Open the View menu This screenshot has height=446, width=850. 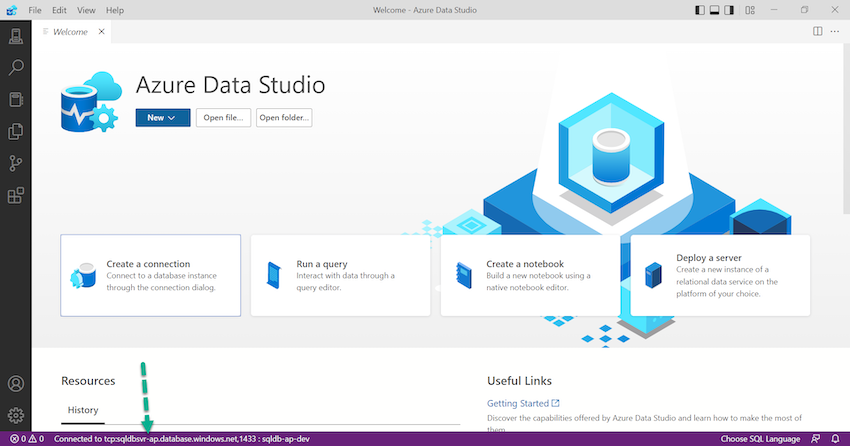pos(86,10)
